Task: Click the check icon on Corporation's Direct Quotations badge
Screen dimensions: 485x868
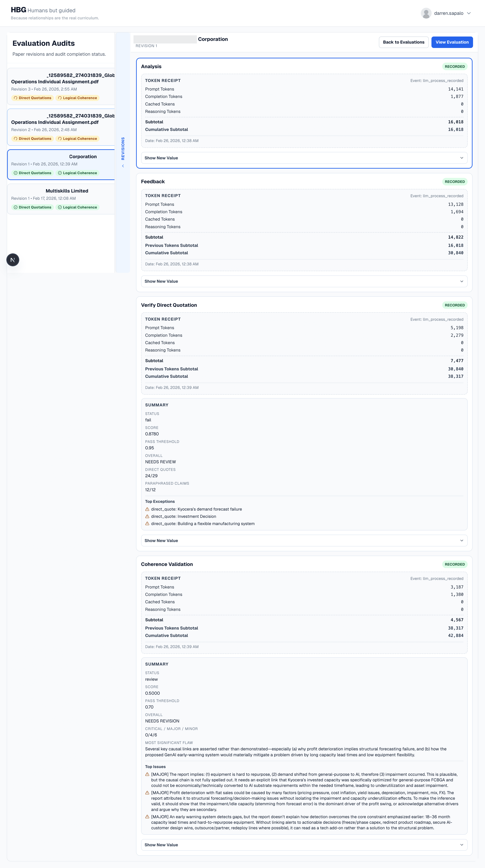Action: click(x=16, y=173)
